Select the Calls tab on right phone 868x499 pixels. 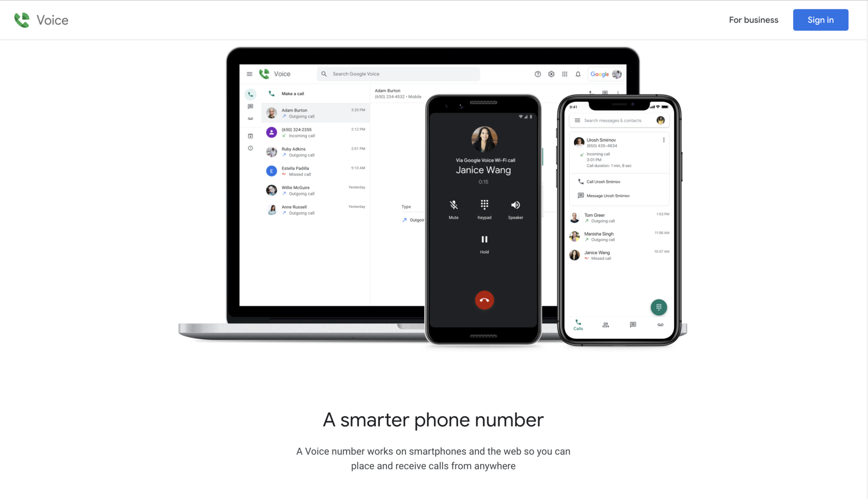[x=578, y=325]
